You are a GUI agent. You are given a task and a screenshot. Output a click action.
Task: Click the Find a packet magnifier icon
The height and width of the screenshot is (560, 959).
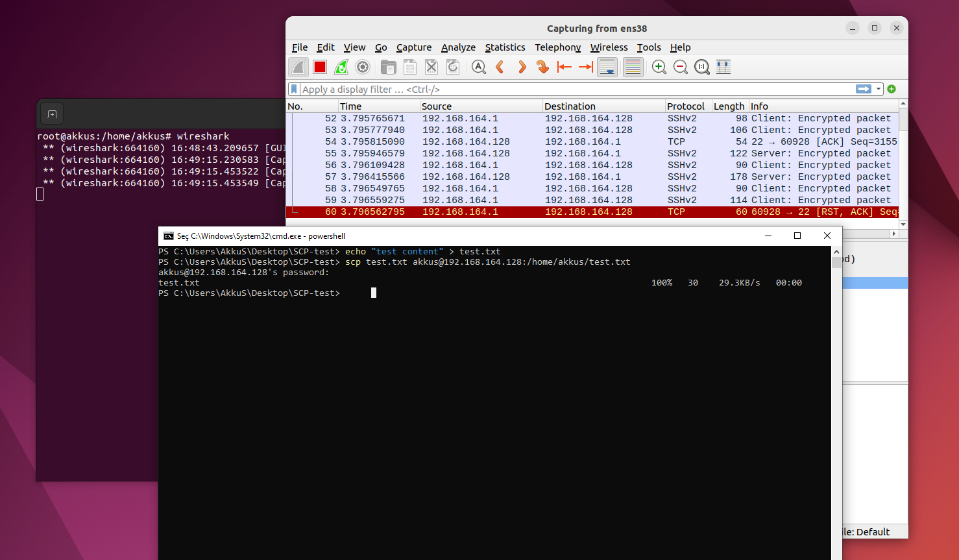pyautogui.click(x=479, y=67)
